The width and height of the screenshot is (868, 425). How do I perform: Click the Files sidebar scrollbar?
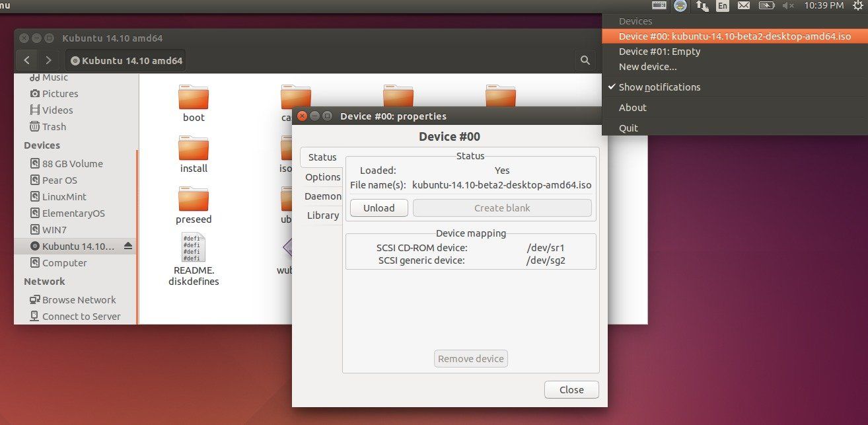coord(137,237)
